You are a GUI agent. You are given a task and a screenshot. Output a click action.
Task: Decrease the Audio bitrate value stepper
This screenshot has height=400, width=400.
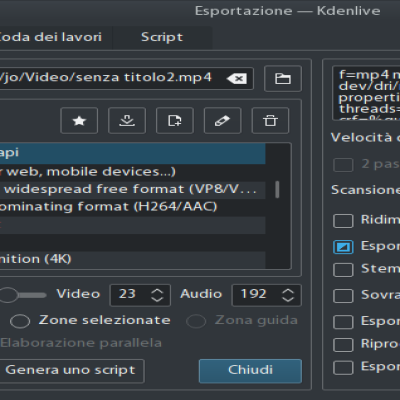pyautogui.click(x=288, y=299)
